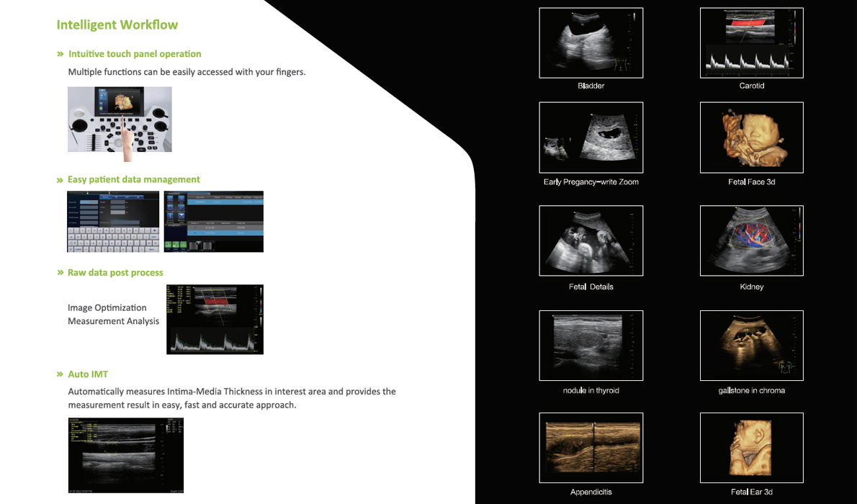
Task: Click the Raw data post process heading
Action: click(x=115, y=272)
